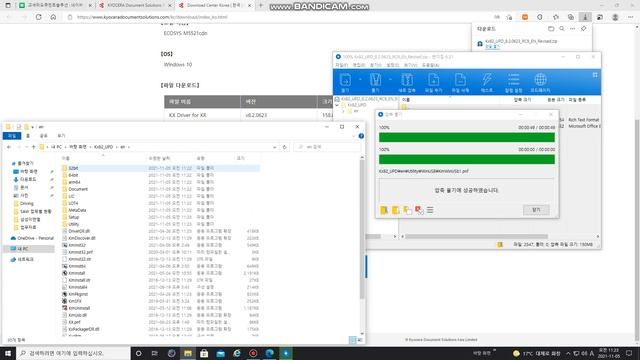Select the Utility folder in File Explorer
640x360 pixels.
coord(74,224)
